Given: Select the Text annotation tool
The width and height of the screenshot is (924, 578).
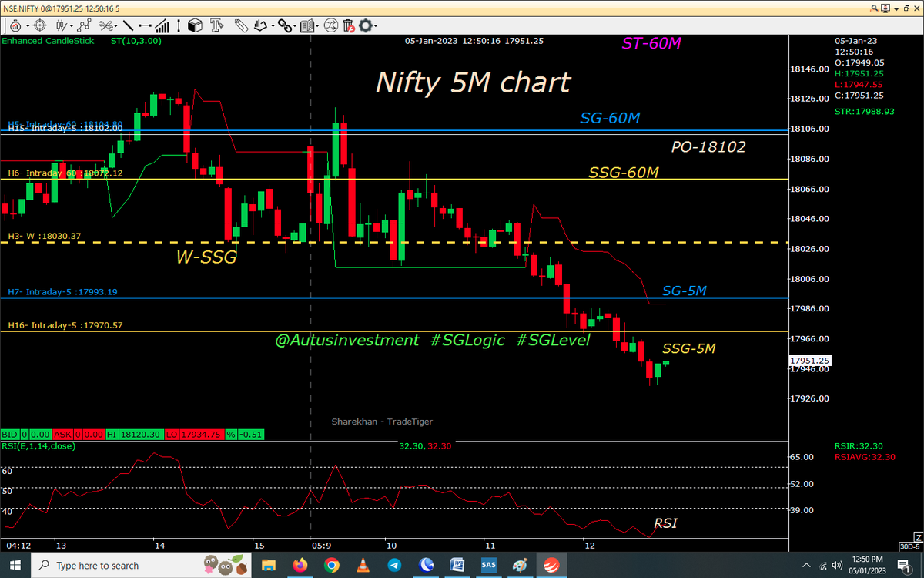Looking at the screenshot, I should click(216, 25).
